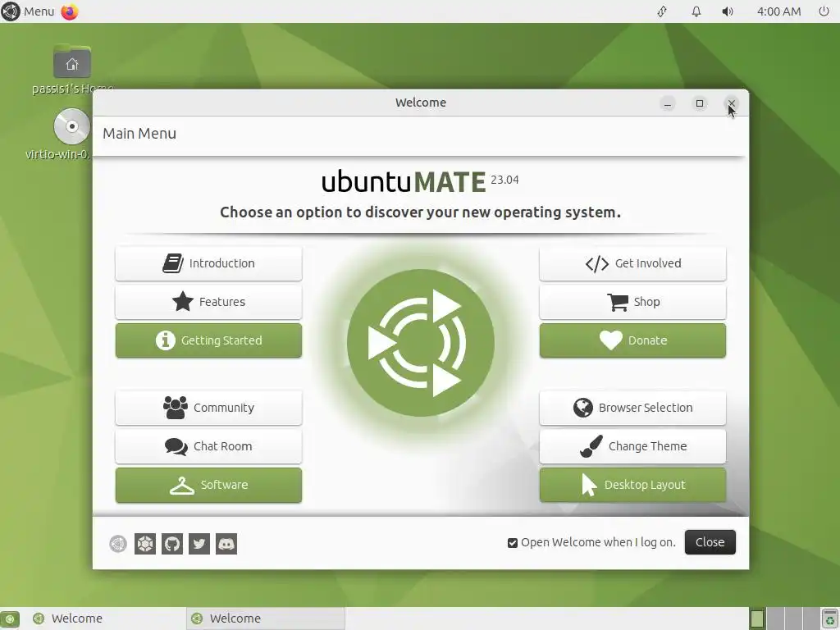Switch to the green active workspace
Image resolution: width=840 pixels, height=630 pixels.
pos(757,619)
